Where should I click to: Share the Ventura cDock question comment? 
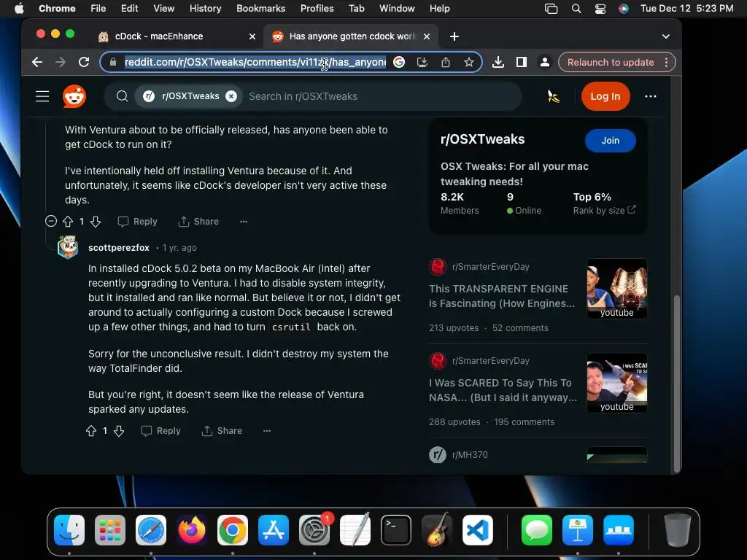coord(198,222)
